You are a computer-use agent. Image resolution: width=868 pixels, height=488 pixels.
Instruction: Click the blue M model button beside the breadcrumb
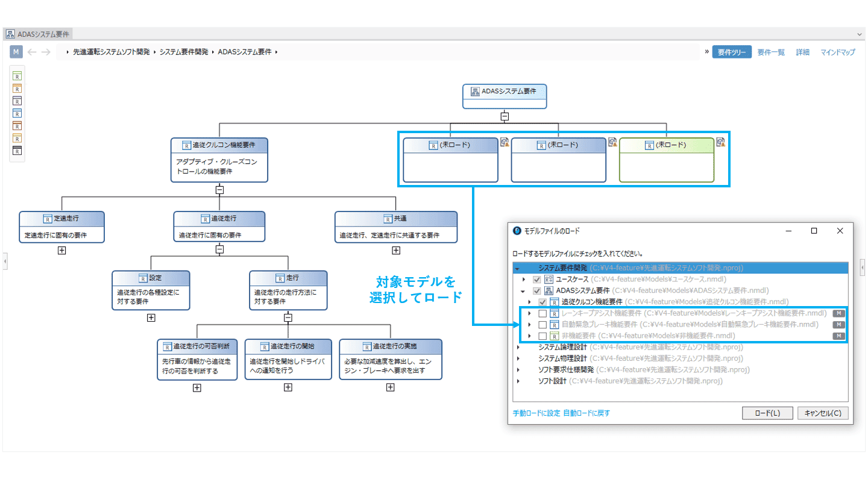(x=16, y=52)
